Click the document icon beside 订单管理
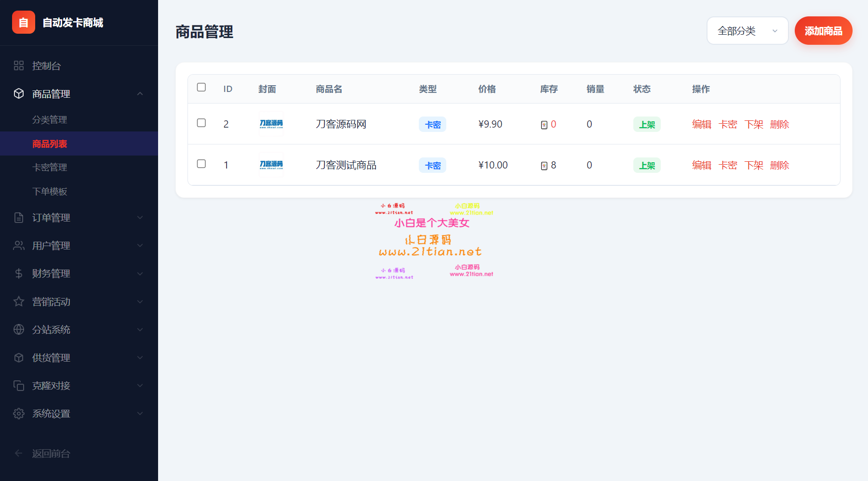 [x=19, y=218]
